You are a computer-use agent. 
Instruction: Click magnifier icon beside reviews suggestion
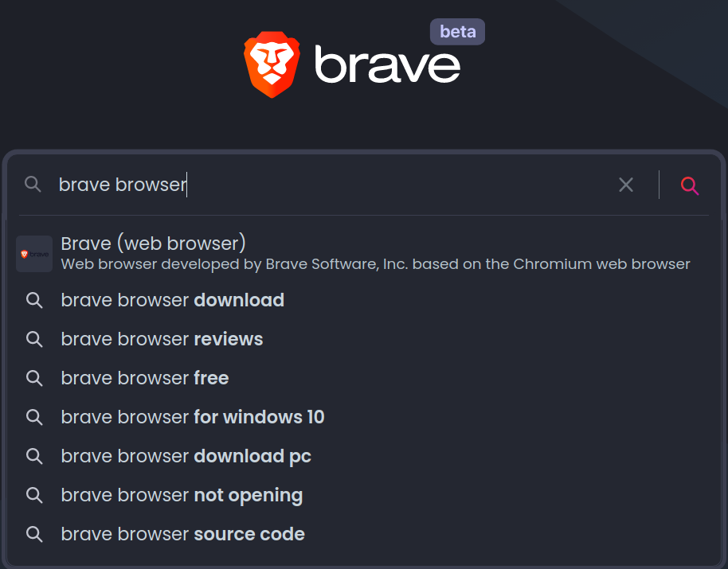[x=34, y=340]
